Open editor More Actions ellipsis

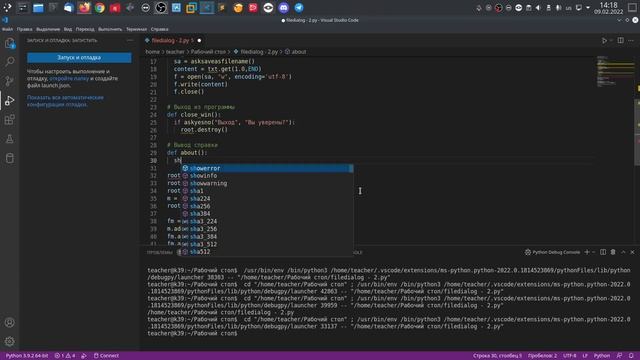tap(631, 40)
